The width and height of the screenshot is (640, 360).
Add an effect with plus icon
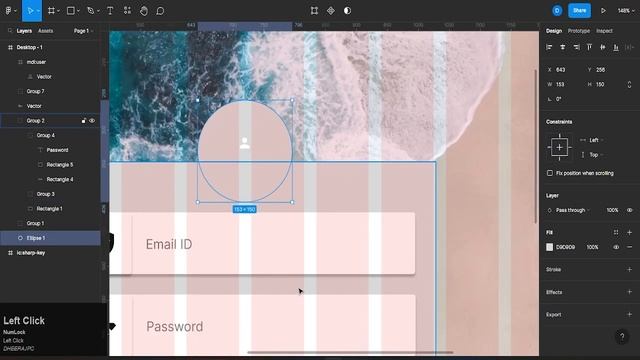629,292
